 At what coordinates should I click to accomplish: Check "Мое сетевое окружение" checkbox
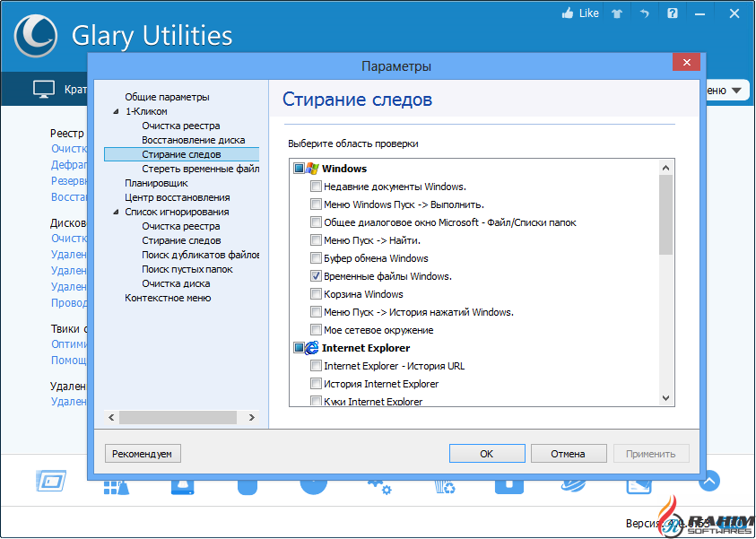(x=316, y=330)
